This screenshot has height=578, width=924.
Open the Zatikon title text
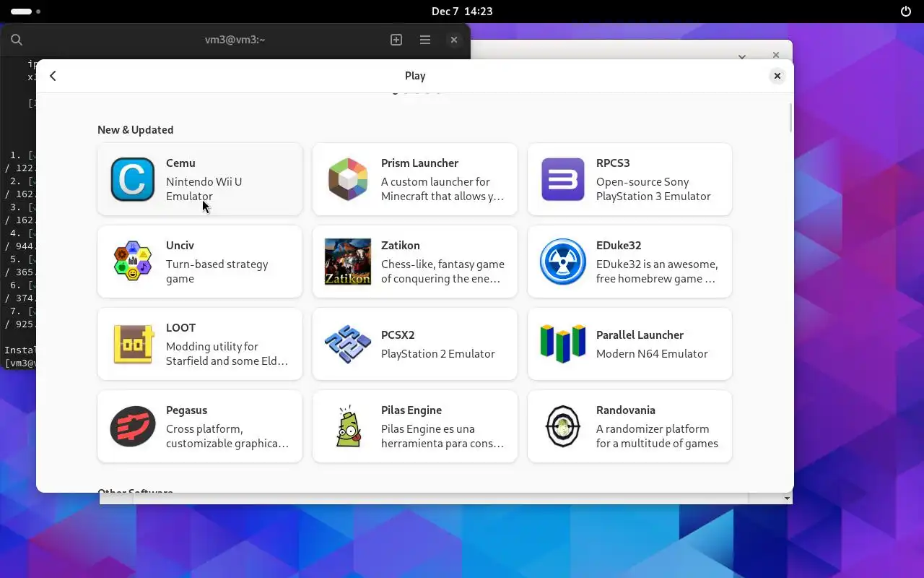coord(401,246)
